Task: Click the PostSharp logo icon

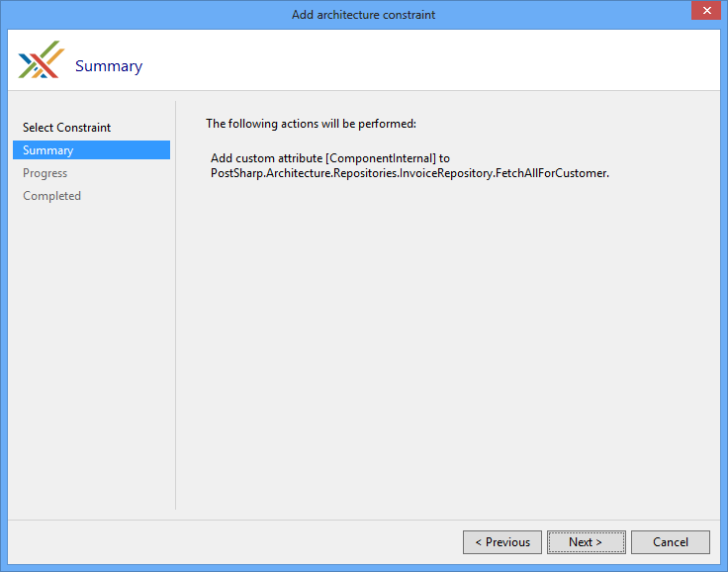Action: (41, 60)
